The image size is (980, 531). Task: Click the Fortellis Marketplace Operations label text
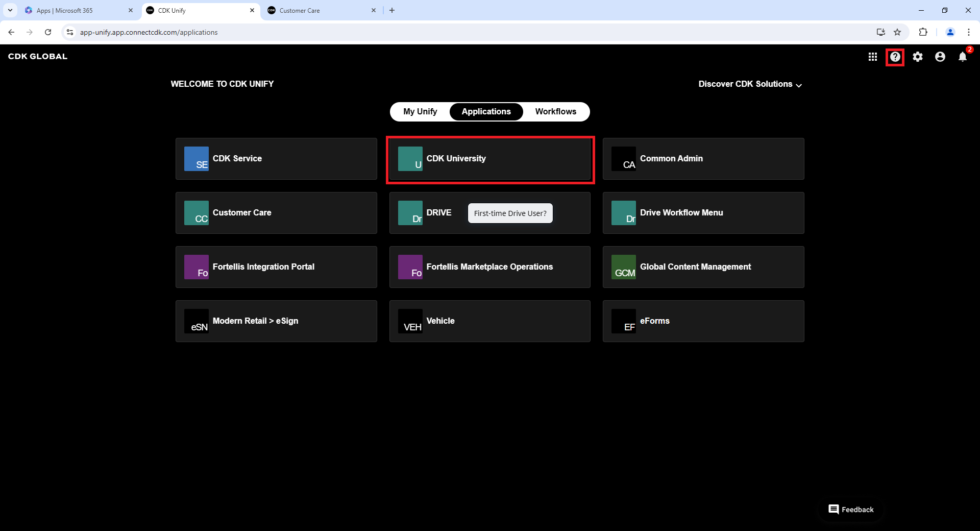pyautogui.click(x=490, y=267)
